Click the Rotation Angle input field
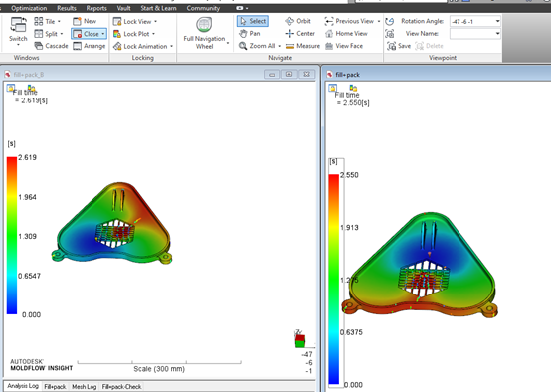551x392 pixels. [x=472, y=22]
